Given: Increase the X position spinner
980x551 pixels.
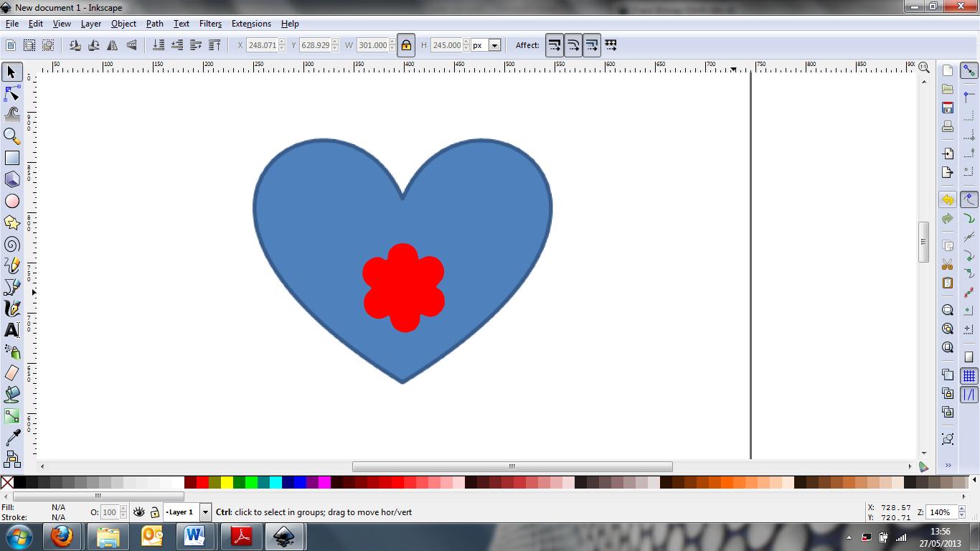Looking at the screenshot, I should point(282,42).
